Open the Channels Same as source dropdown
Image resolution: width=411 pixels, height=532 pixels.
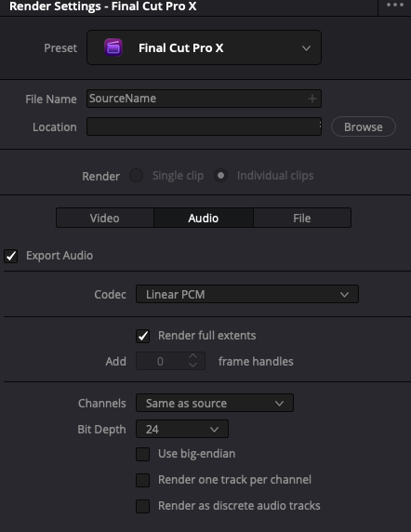click(215, 403)
